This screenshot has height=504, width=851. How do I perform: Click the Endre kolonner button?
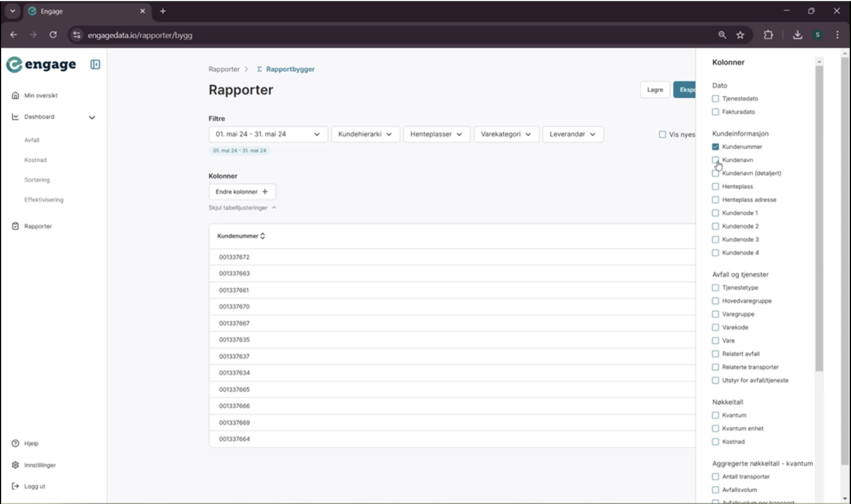[242, 192]
